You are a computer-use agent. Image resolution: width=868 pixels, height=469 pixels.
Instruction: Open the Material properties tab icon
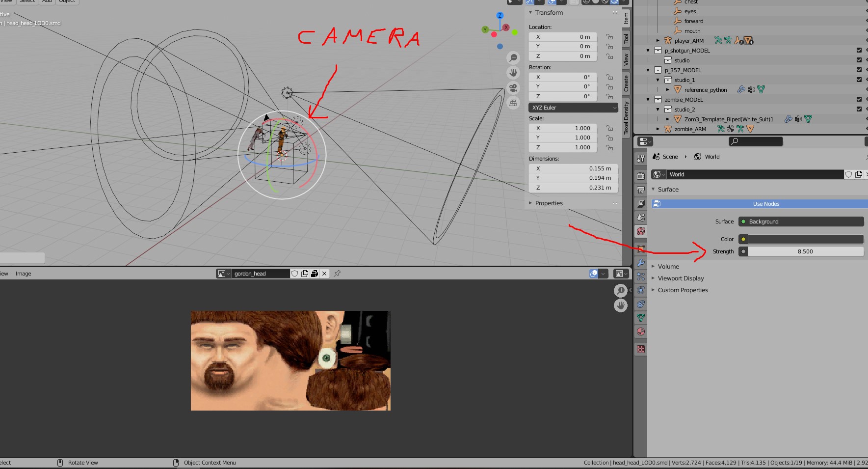[640, 331]
